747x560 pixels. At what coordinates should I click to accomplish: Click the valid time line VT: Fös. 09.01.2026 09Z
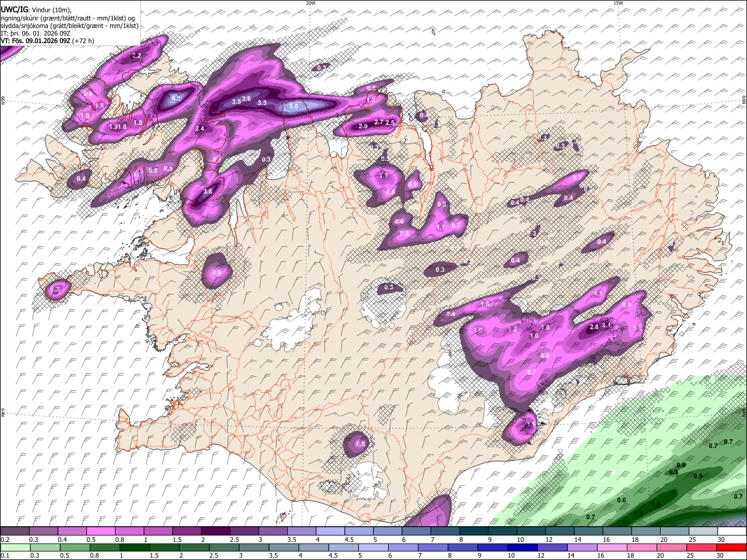pyautogui.click(x=48, y=41)
